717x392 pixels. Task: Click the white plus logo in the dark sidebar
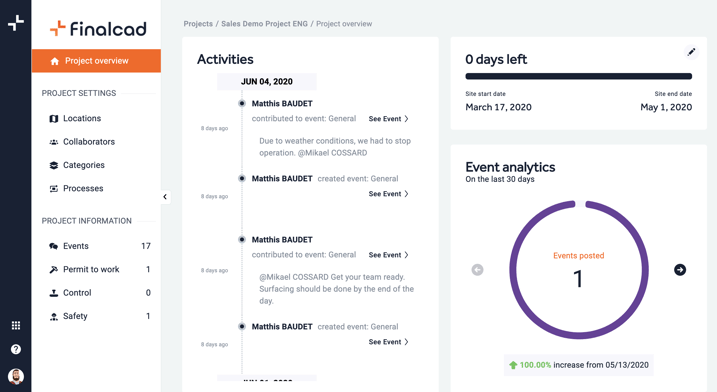pos(16,23)
